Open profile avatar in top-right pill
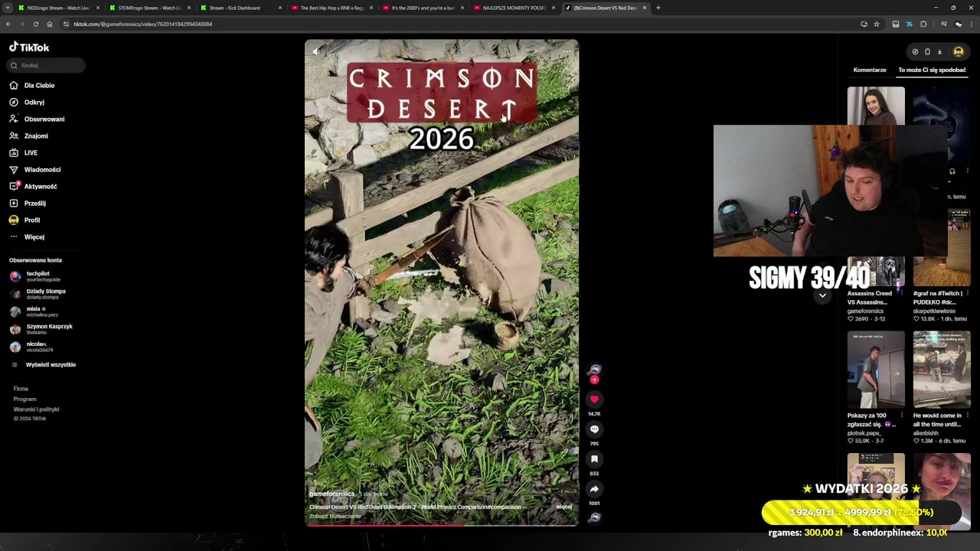 (958, 52)
